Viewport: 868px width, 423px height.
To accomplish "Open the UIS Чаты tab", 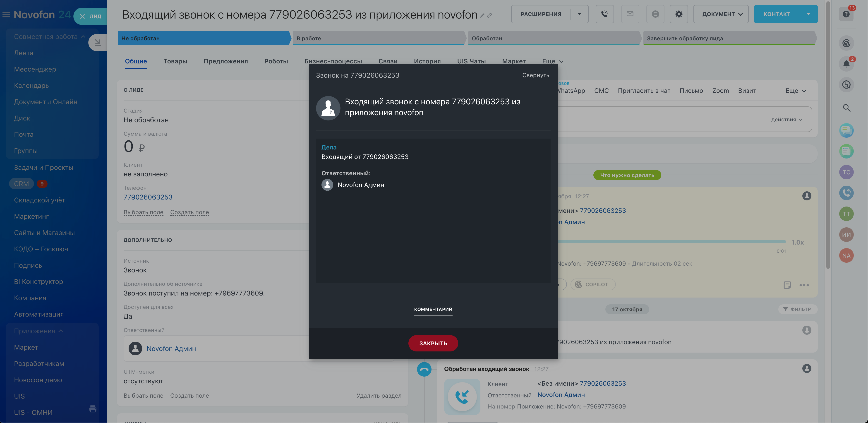I will click(x=471, y=61).
